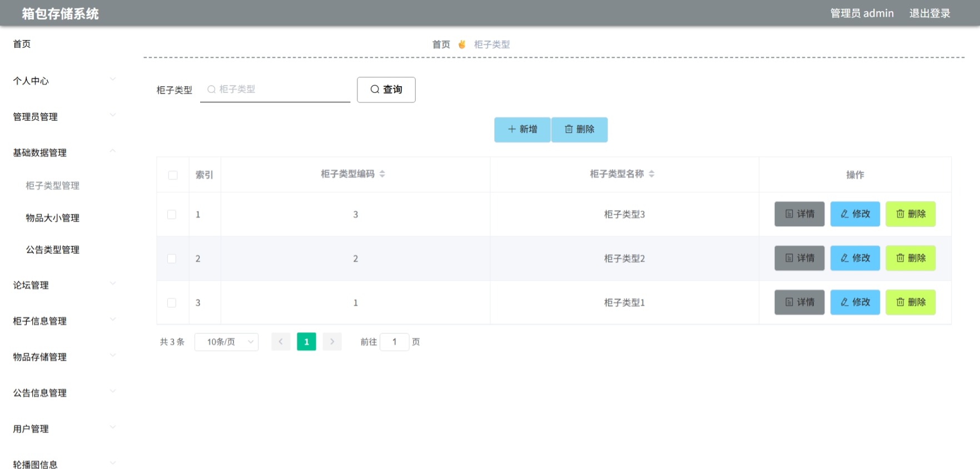Screen dimensions: 980x469
Task: Click the 详情 document icon for 柜子类型1
Action: point(789,302)
